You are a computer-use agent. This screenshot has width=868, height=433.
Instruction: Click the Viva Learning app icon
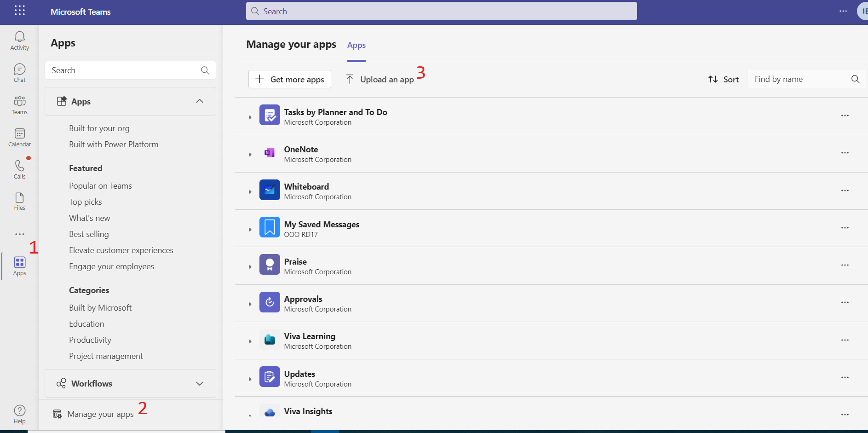pos(270,340)
